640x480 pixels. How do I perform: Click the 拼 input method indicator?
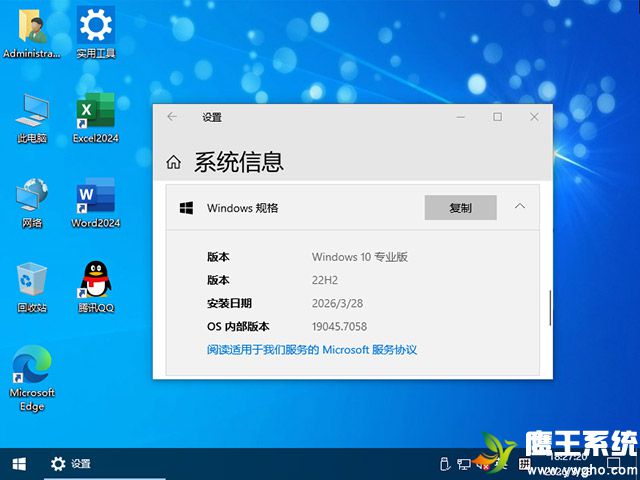click(x=524, y=464)
